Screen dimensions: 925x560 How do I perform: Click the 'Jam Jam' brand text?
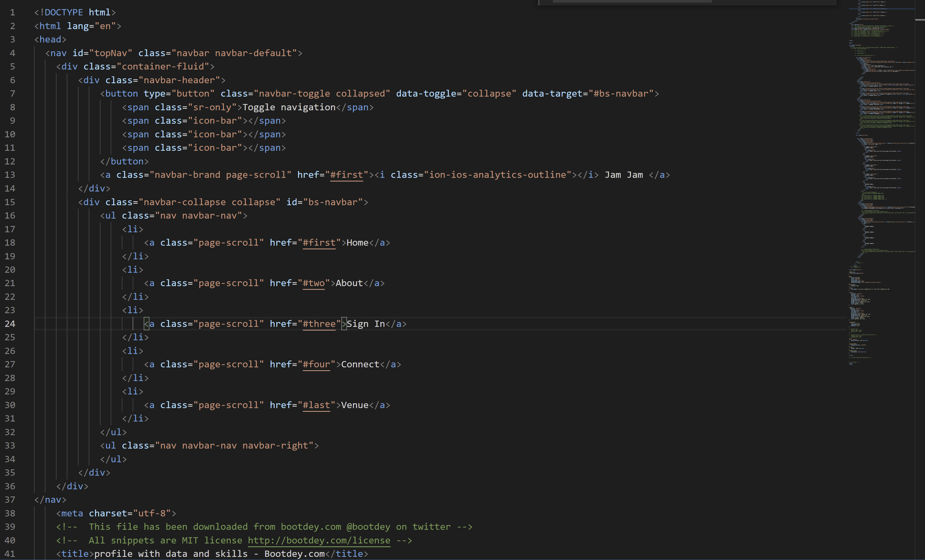pos(624,175)
